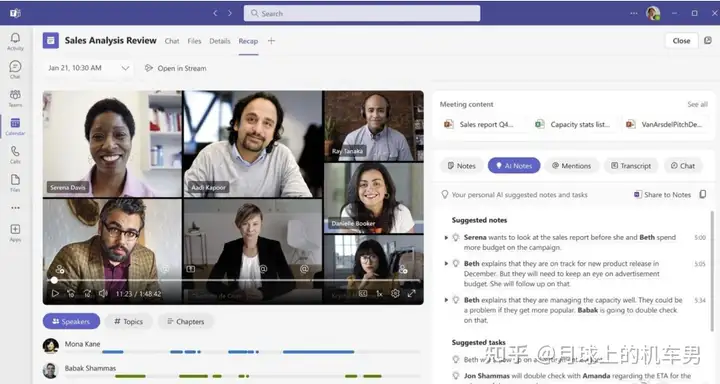Open the Jan 21, 10:30 AM dropdown
This screenshot has width=720, height=384.
tap(88, 68)
